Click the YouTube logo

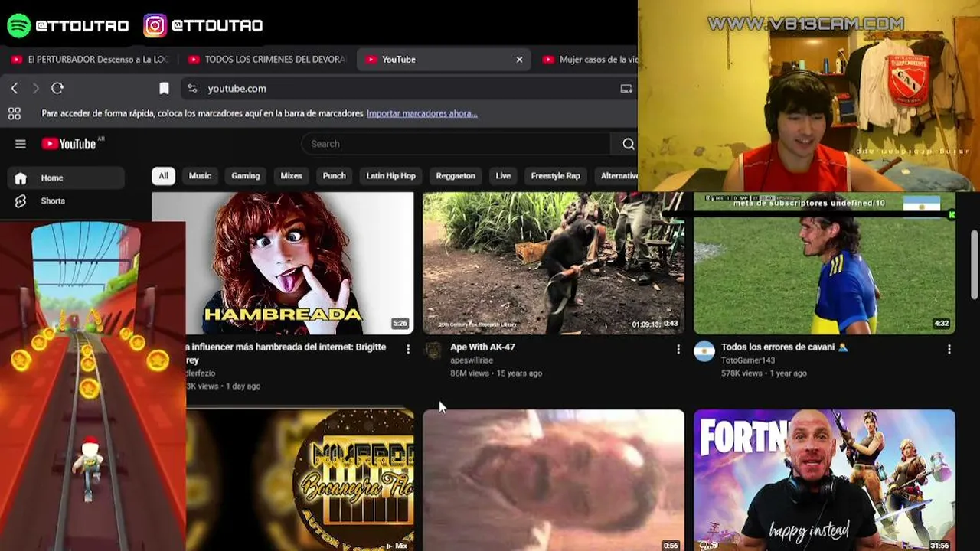(x=69, y=144)
